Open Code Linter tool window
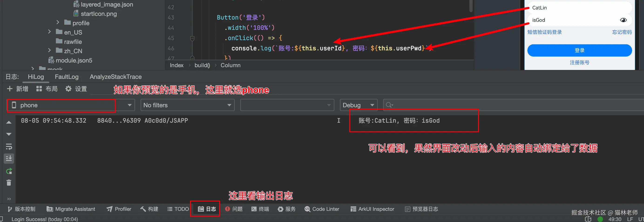The height and width of the screenshot is (222, 644). click(x=322, y=209)
